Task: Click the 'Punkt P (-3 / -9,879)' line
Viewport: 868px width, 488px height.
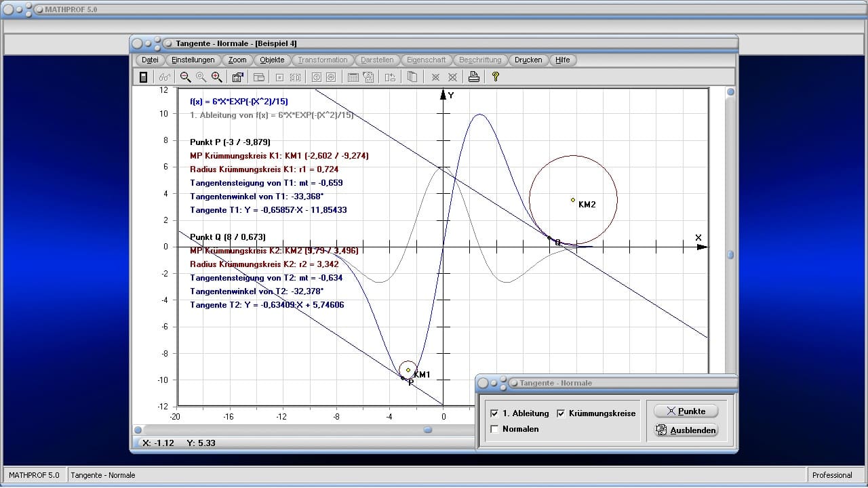Action: [231, 142]
